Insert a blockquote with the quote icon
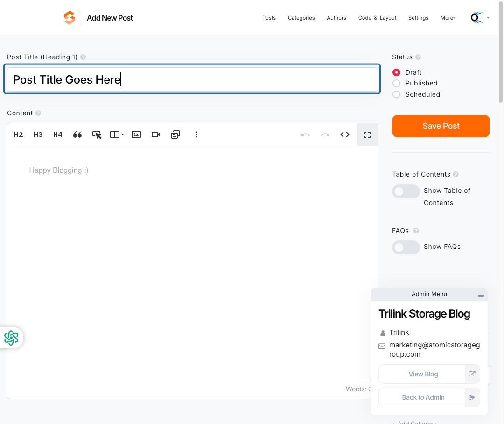This screenshot has height=424, width=504. point(77,134)
